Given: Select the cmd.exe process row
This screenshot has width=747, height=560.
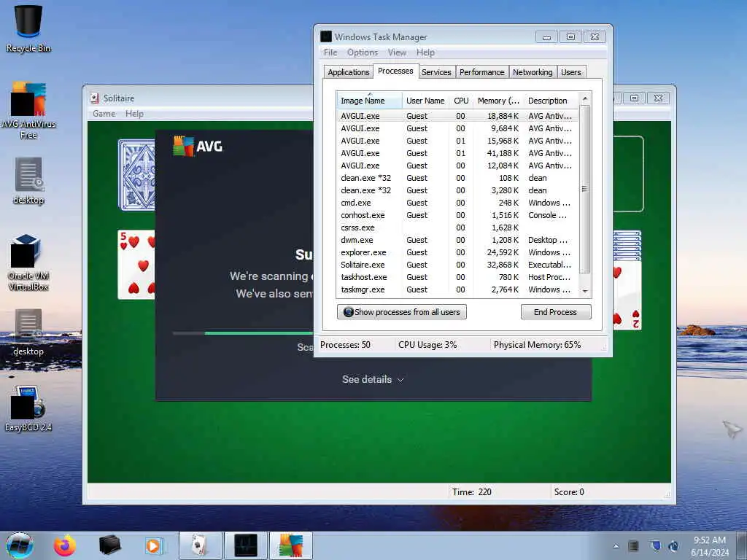Looking at the screenshot, I should coord(457,203).
